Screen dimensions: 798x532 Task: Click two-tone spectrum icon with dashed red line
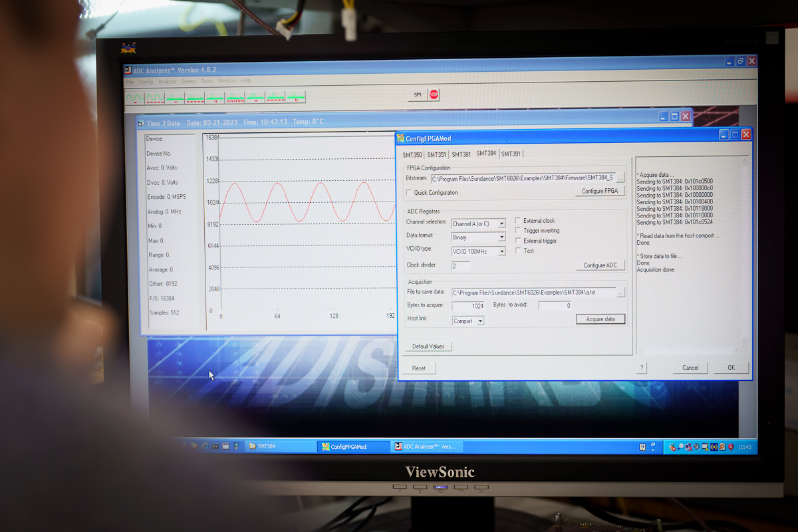pyautogui.click(x=275, y=98)
